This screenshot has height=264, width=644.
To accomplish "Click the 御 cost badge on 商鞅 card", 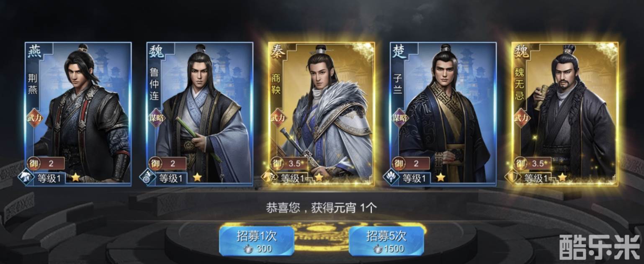I will (x=277, y=163).
